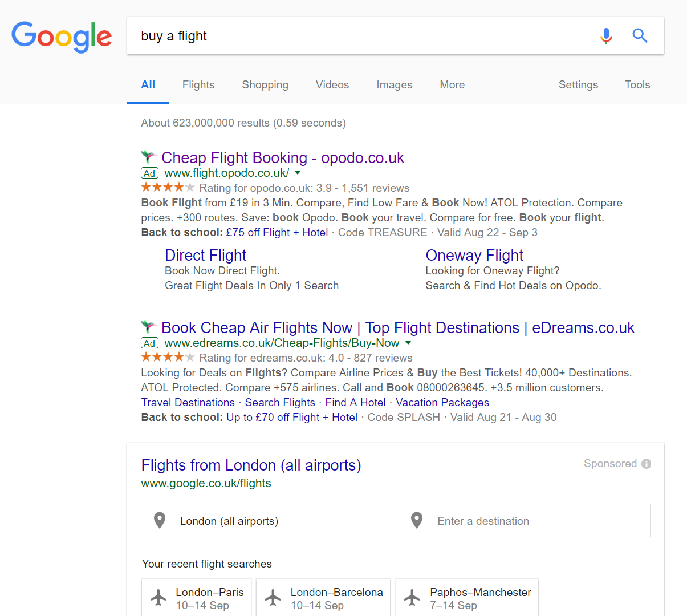Click the www.edreams.co.uk/Cheap-Flights/Buy-Now URL
This screenshot has width=687, height=616.
click(x=282, y=343)
